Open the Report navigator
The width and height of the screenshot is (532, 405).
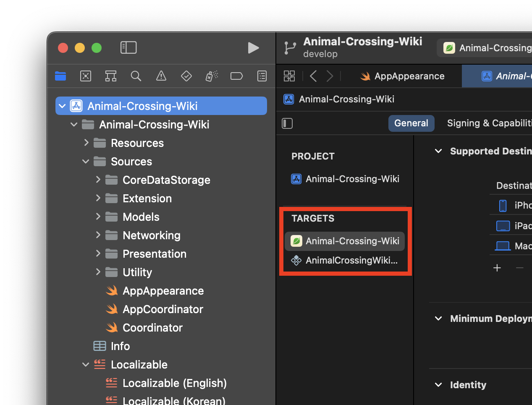point(262,76)
